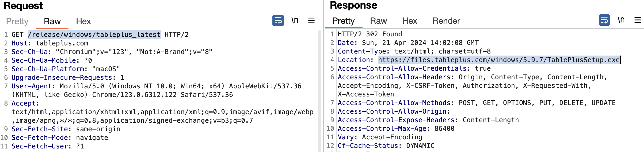
Task: Select the Hex tab in Response panel
Action: point(410,21)
